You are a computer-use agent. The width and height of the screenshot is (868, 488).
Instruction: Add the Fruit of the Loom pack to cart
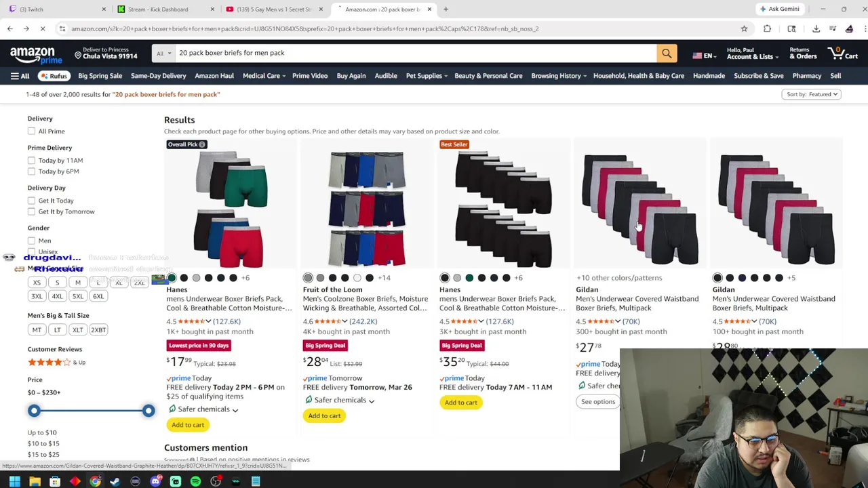(324, 415)
